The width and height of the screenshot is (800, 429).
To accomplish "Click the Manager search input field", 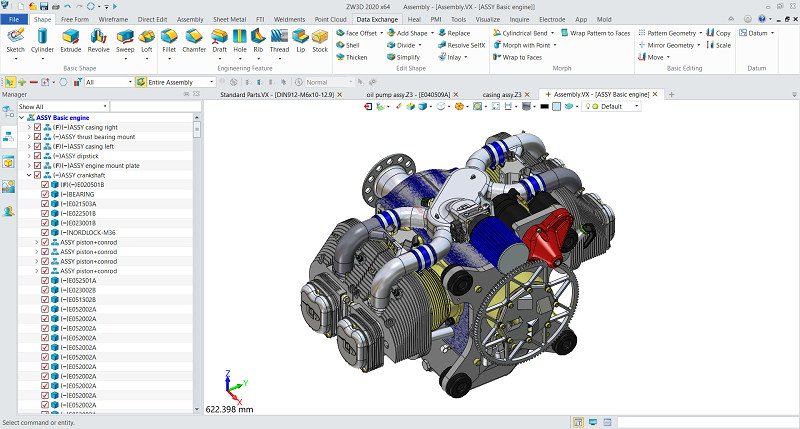I will 156,107.
